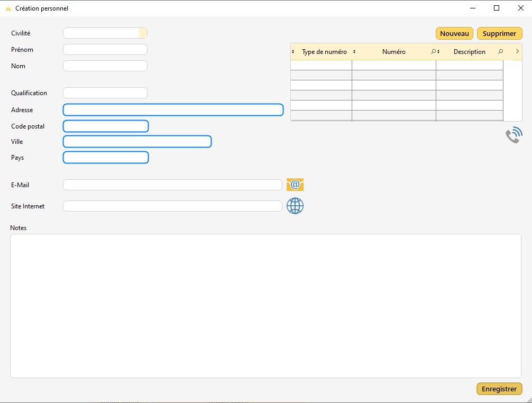
Task: Click inside the Notes text area
Action: [x=265, y=306]
